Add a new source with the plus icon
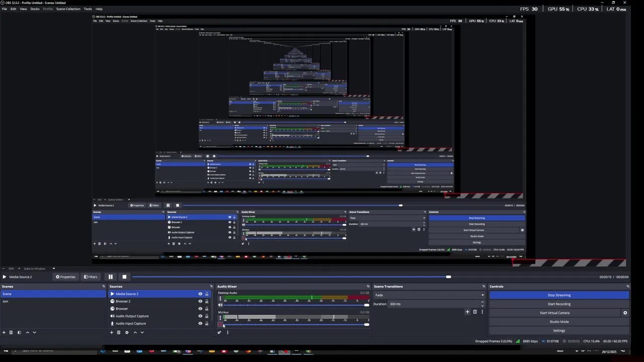 click(112, 332)
